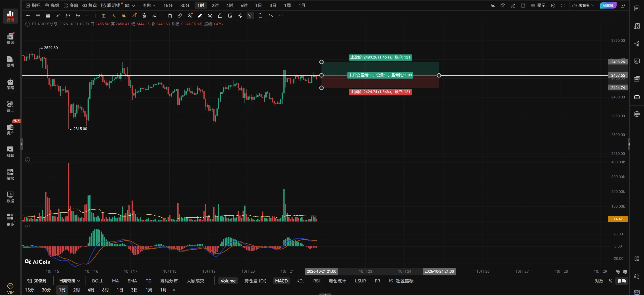644x295 pixels.
Task: Collapse the MACD panel arrow toggle
Action: (28, 226)
